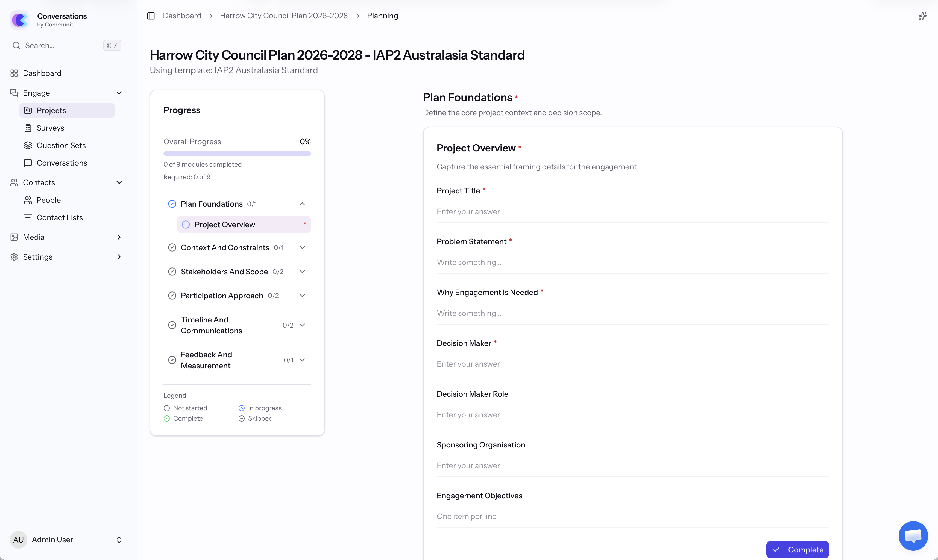
Task: Click the Complete button
Action: click(797, 549)
